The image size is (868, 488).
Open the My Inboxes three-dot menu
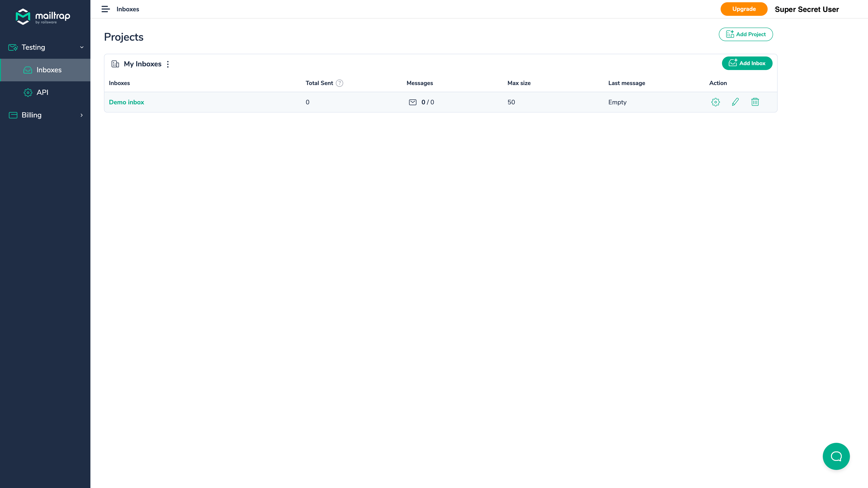pos(168,64)
